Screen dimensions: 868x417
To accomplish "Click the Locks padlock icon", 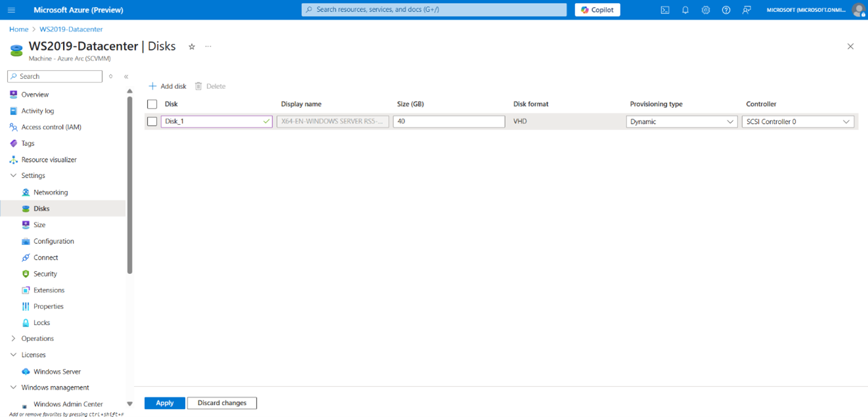I will 26,322.
